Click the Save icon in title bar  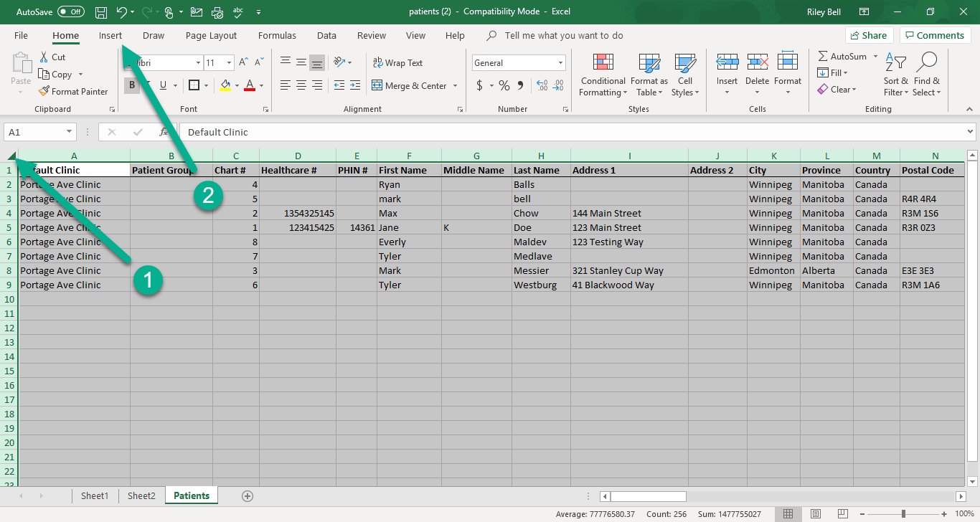point(101,12)
